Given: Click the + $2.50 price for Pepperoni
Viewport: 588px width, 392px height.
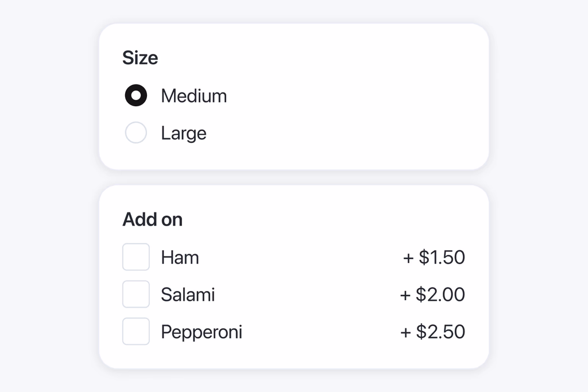Looking at the screenshot, I should click(x=432, y=332).
